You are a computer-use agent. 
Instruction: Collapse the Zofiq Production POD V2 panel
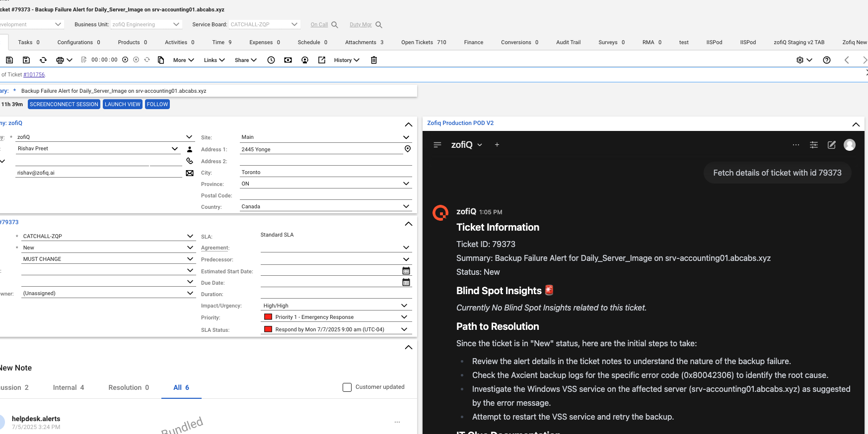[x=856, y=124]
